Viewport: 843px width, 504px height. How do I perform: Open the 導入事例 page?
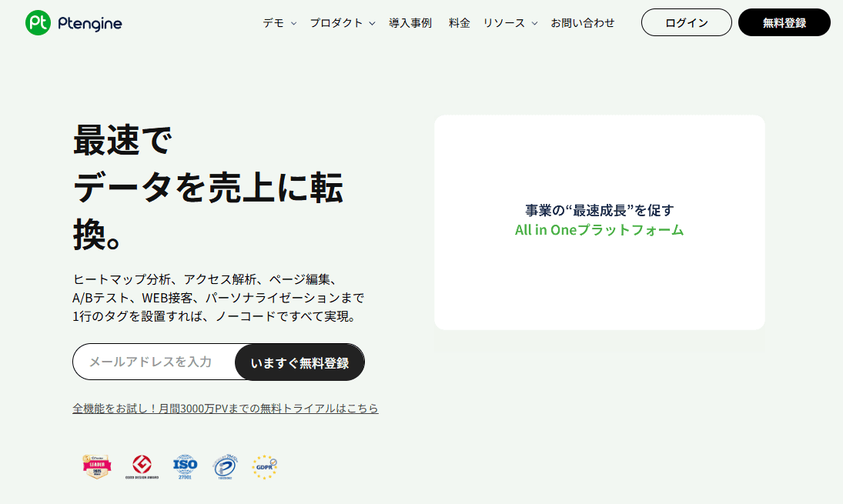coord(410,23)
